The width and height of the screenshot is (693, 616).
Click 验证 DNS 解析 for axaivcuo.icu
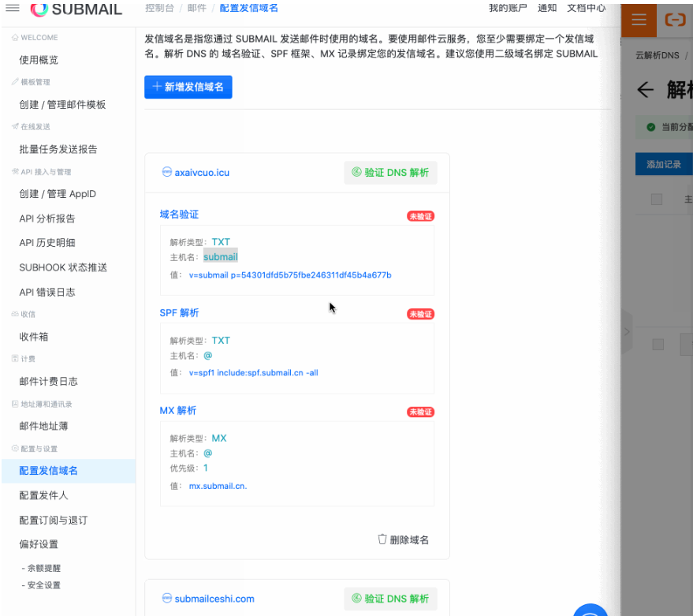coord(390,172)
